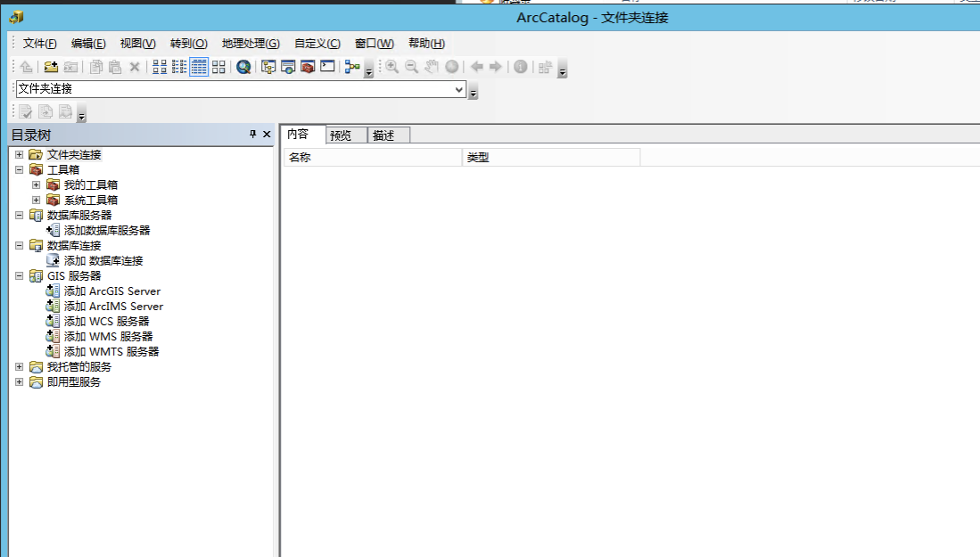This screenshot has width=980, height=557.
Task: Click Disconnect From Folder icon
Action: pos(70,67)
